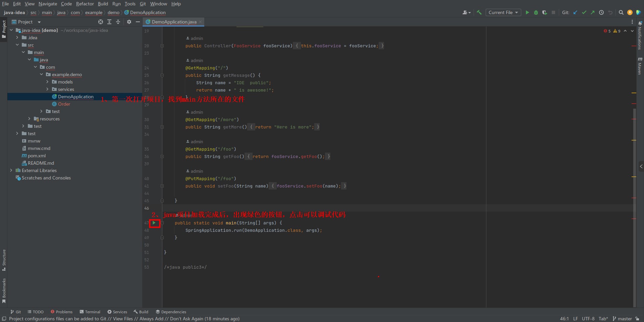Open Search Everywhere magnifier
The image size is (644, 322).
(621, 12)
